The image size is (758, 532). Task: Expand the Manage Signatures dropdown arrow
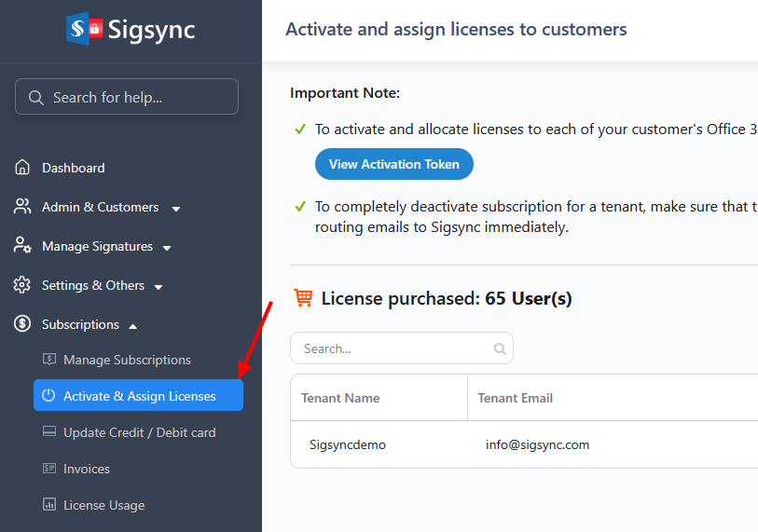coord(167,247)
